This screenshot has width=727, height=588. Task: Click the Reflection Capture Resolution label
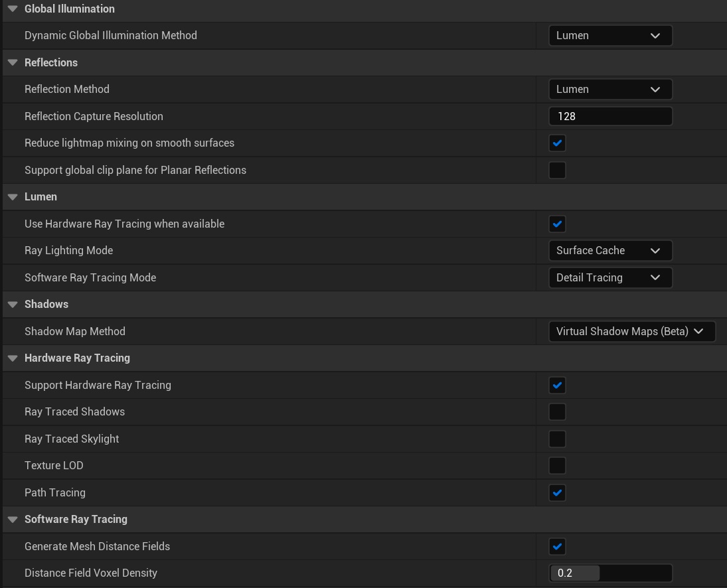[94, 116]
